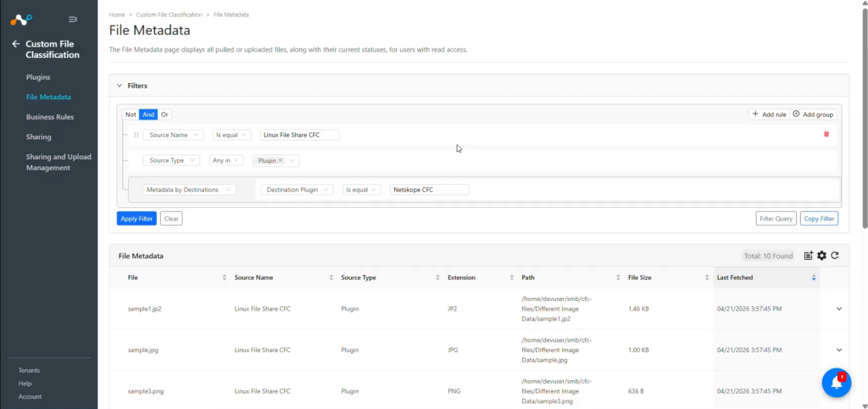Open the export file metadata icon
Viewport: 868px width, 409px height.
click(x=808, y=255)
